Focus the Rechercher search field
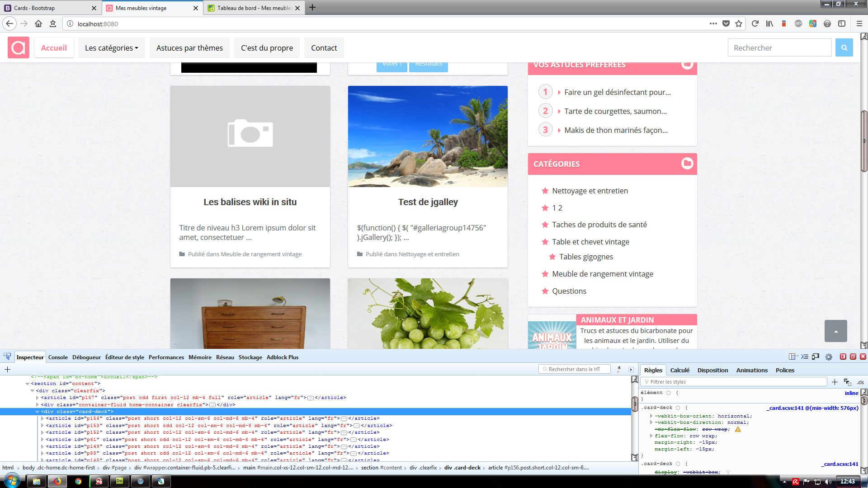 (x=779, y=47)
